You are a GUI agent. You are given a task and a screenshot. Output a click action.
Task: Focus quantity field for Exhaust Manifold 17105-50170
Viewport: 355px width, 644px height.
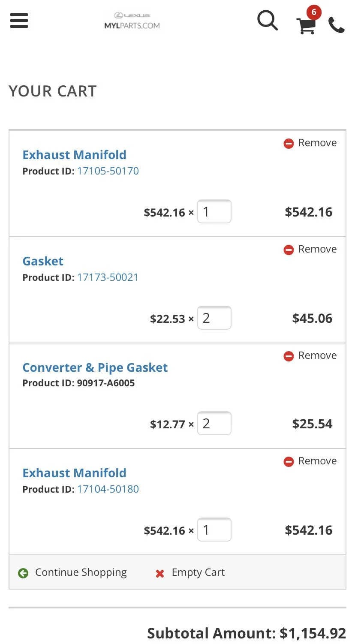point(214,211)
